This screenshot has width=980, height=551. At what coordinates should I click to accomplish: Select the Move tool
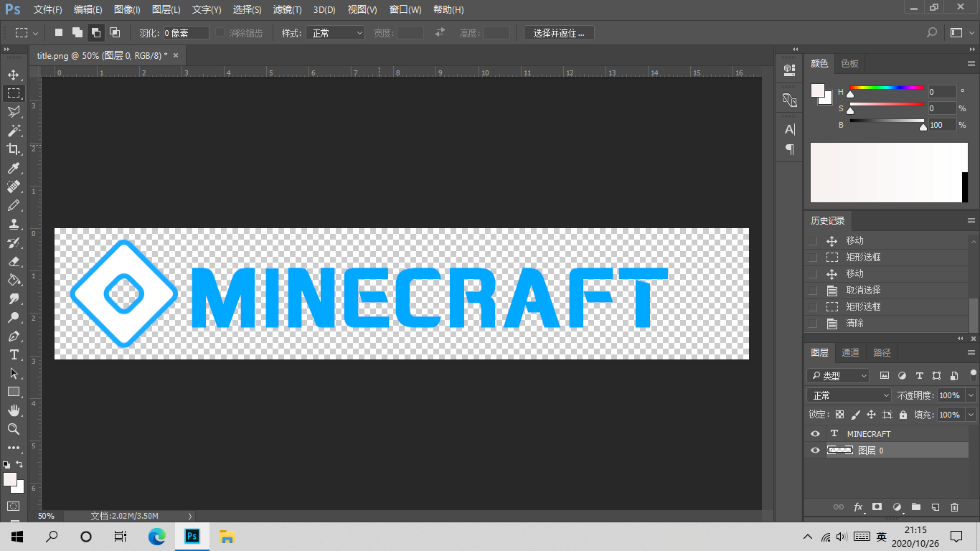[14, 75]
